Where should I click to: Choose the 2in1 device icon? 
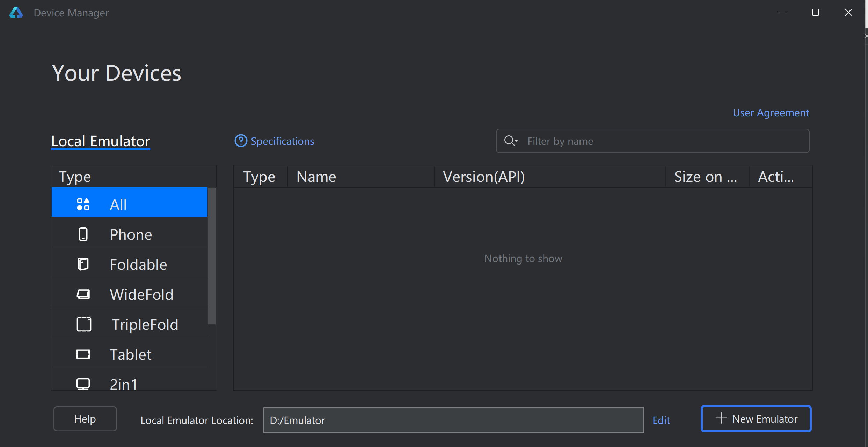pos(83,384)
